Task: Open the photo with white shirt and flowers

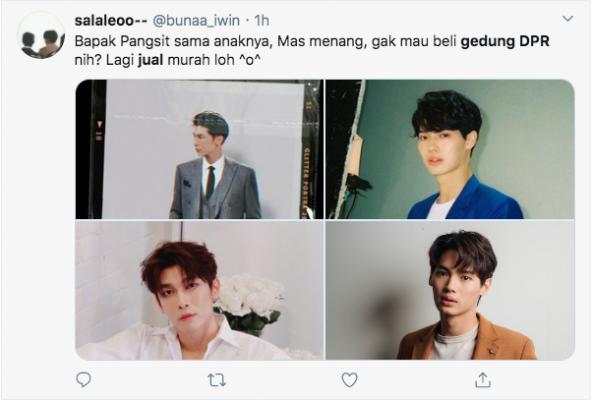Action: pyautogui.click(x=199, y=290)
